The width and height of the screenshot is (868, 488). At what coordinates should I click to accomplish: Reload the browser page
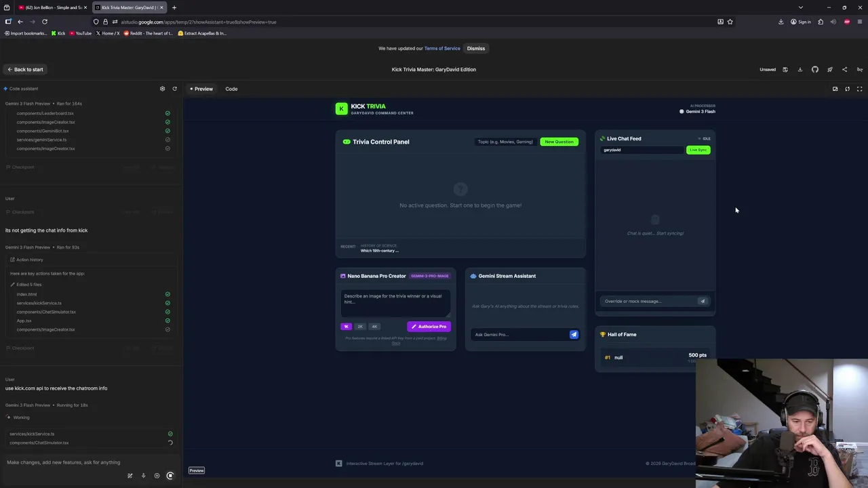45,22
